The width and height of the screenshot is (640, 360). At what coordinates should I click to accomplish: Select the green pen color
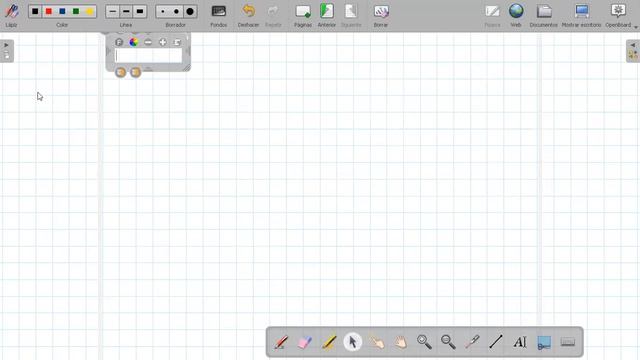76,11
